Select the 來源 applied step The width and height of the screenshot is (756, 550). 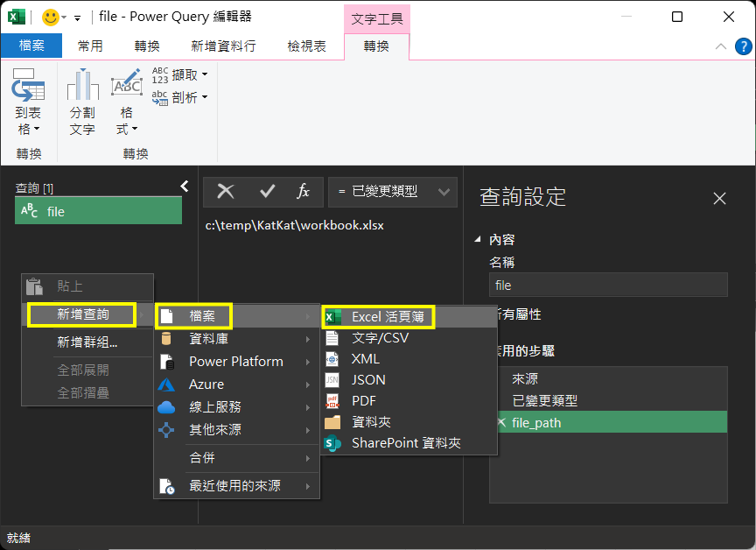[525, 380]
